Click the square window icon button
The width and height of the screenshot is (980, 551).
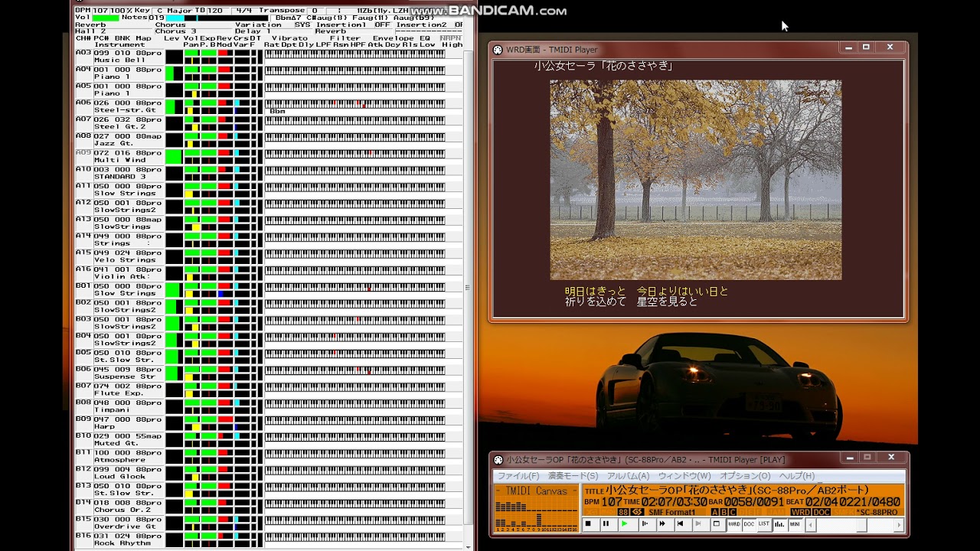(717, 524)
